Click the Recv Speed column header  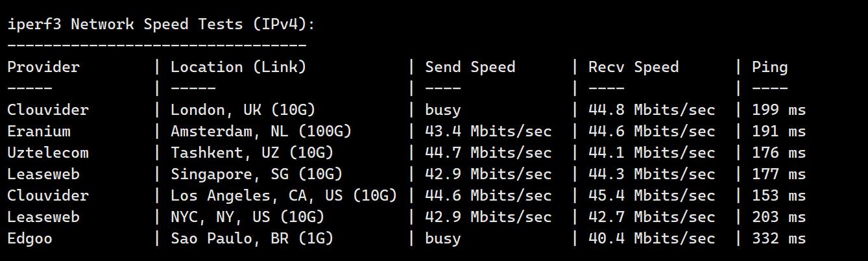tap(633, 68)
